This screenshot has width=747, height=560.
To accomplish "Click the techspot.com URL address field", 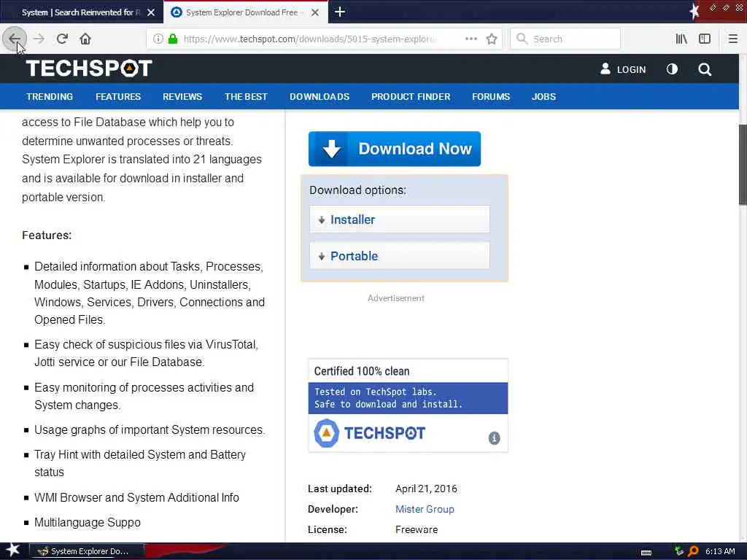I will click(x=309, y=39).
